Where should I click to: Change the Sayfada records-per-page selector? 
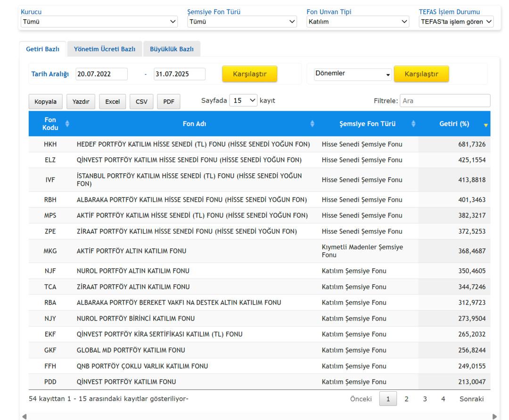[243, 101]
